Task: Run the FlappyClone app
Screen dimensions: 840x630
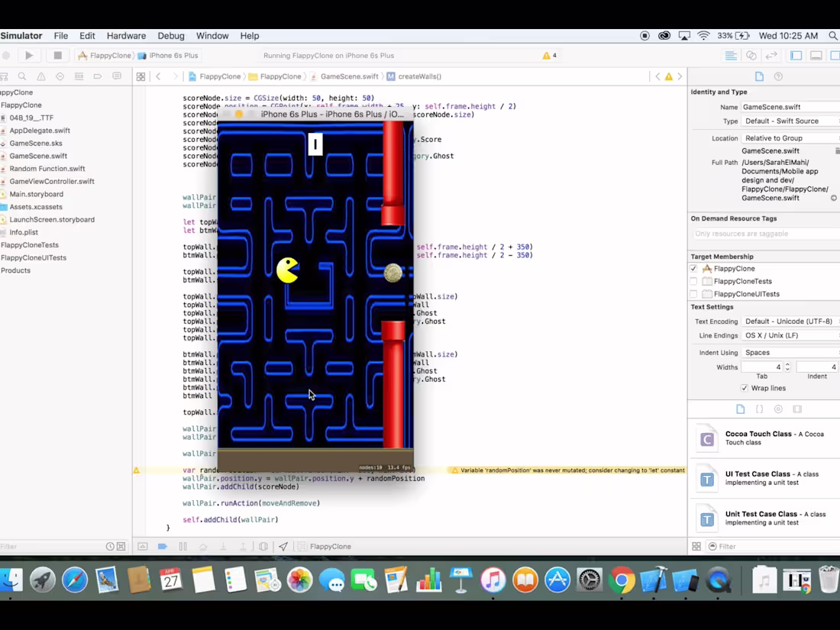Action: pos(28,55)
